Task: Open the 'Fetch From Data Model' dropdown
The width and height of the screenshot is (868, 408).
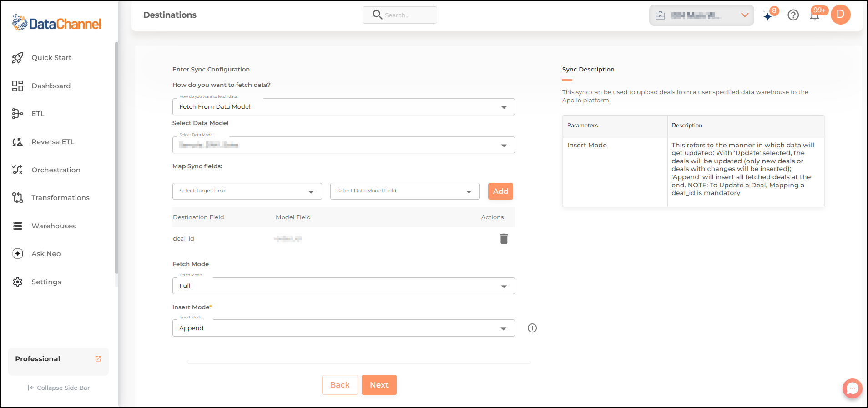Action: point(343,107)
